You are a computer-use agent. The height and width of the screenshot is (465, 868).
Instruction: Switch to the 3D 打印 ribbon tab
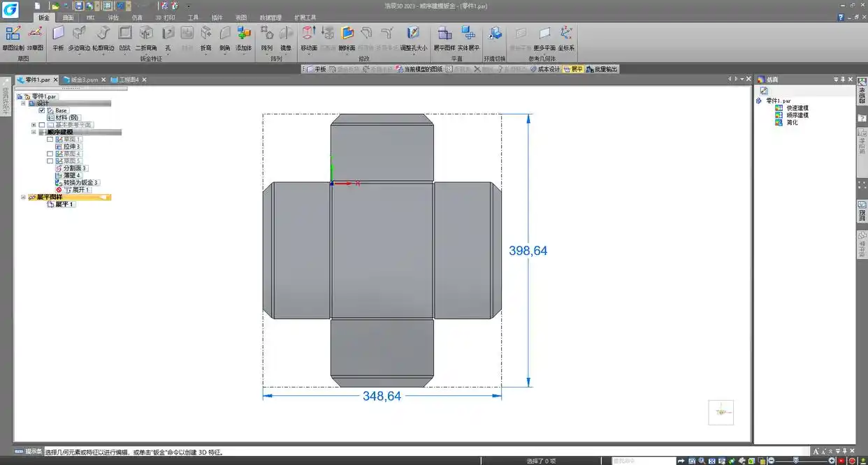click(165, 17)
